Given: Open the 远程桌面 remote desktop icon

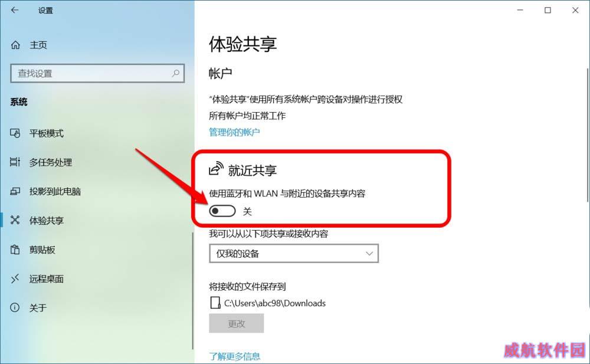Looking at the screenshot, I should [x=15, y=278].
